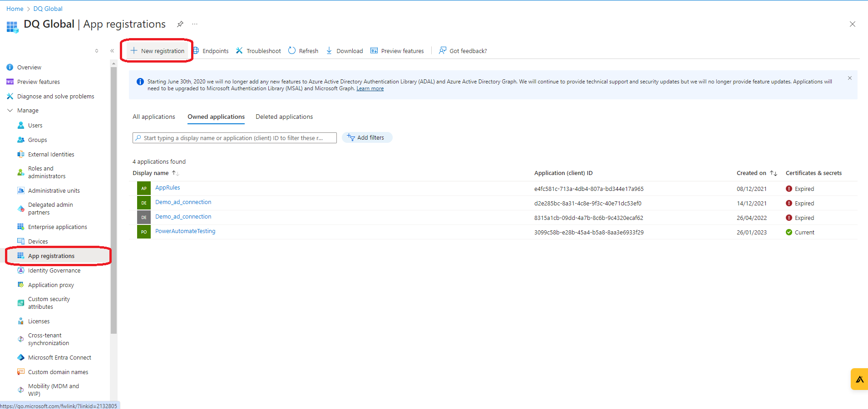The image size is (868, 409).
Task: Download the applications list
Action: point(345,51)
